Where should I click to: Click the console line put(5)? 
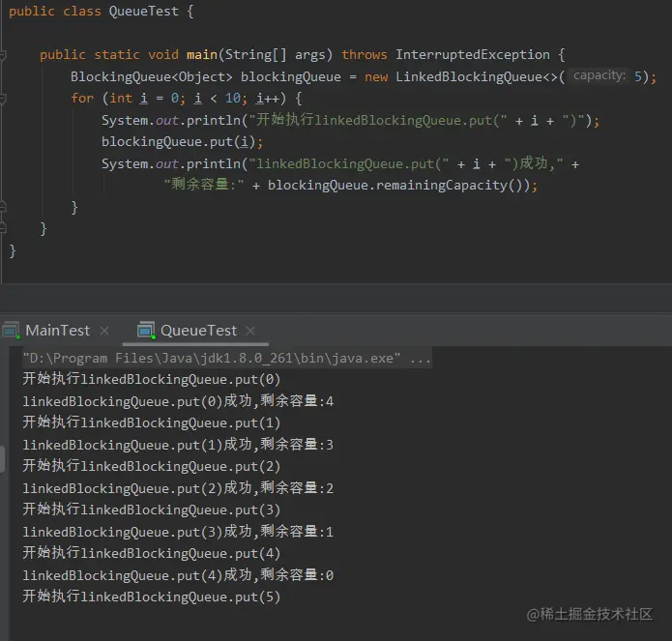(152, 597)
